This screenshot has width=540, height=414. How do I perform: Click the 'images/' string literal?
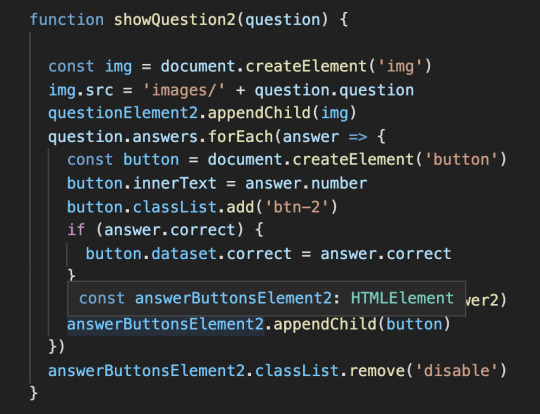click(x=184, y=90)
